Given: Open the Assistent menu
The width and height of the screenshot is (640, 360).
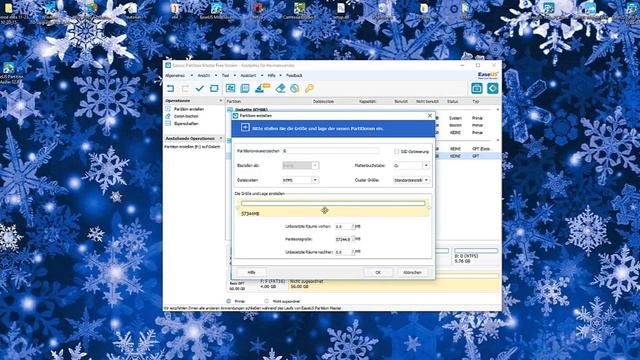Looking at the screenshot, I should point(248,76).
